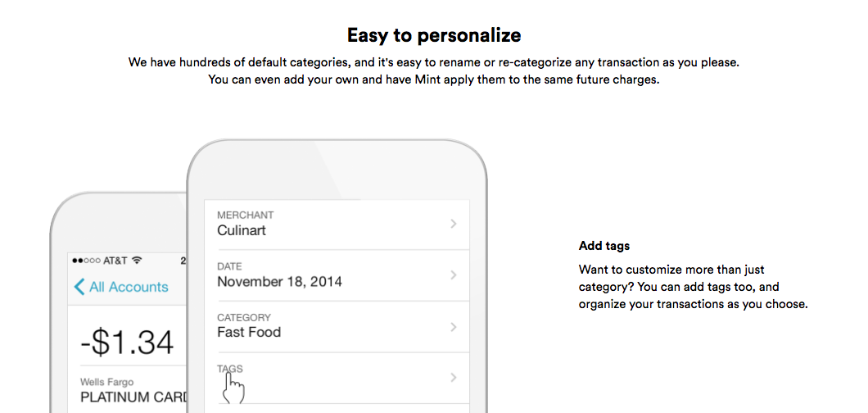868x413 pixels.
Task: Select the November 18, 2014 date
Action: click(x=279, y=281)
